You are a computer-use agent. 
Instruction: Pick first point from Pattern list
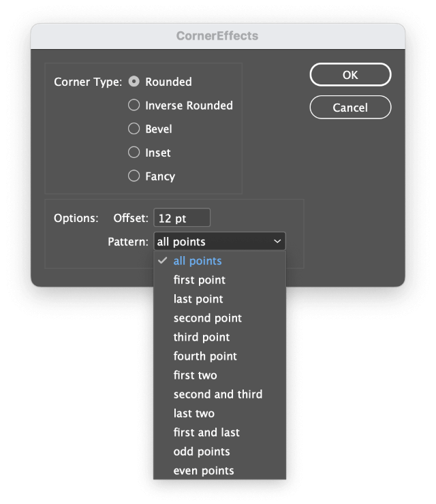219,280
